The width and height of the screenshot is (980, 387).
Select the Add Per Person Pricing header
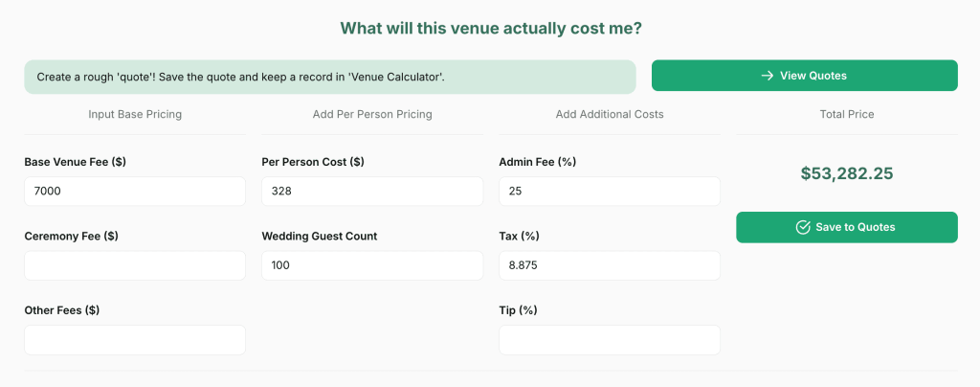click(372, 114)
